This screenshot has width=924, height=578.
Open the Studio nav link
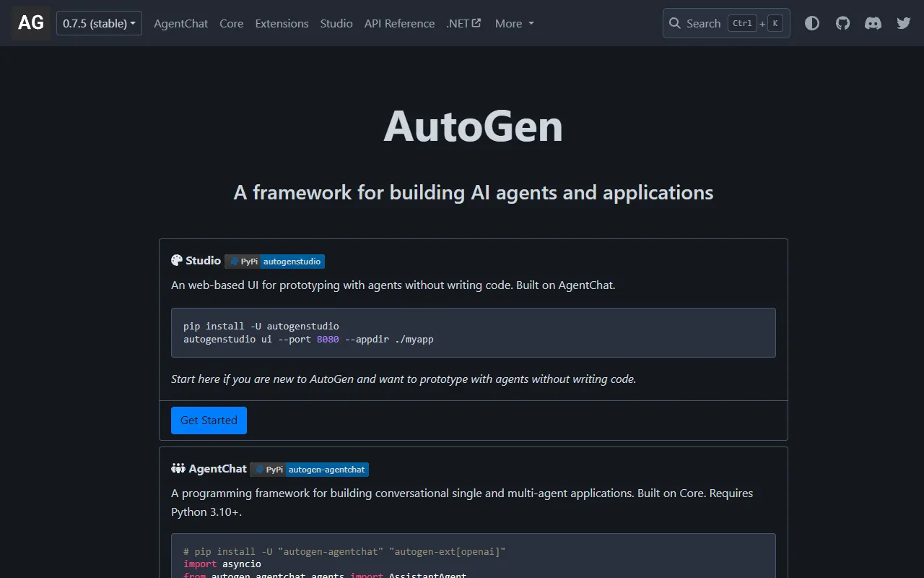(x=336, y=23)
